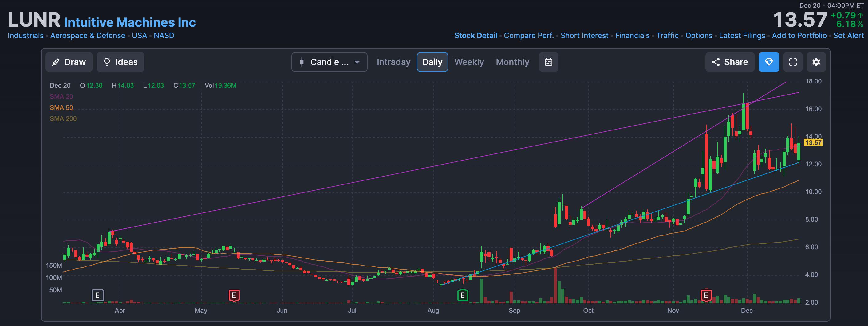
Task: Open the USA country link
Action: (139, 35)
